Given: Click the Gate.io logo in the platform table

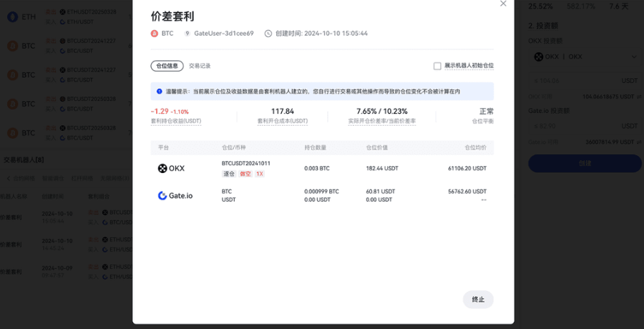Looking at the screenshot, I should (175, 195).
